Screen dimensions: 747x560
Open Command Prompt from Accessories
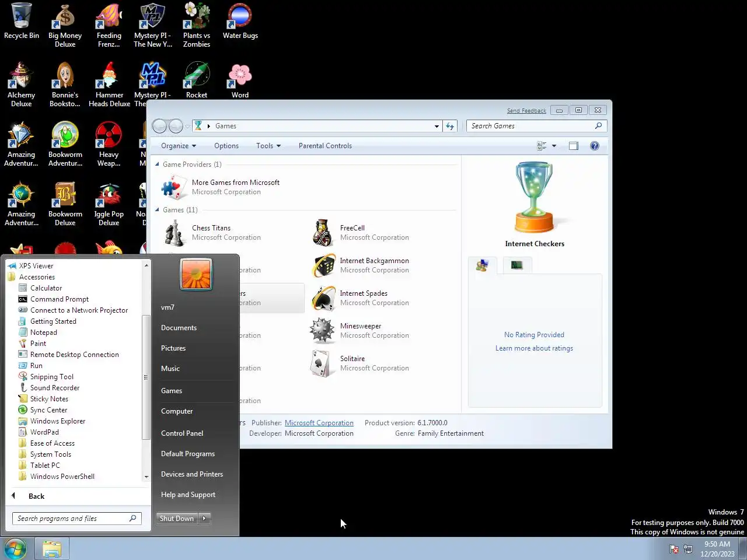[60, 299]
